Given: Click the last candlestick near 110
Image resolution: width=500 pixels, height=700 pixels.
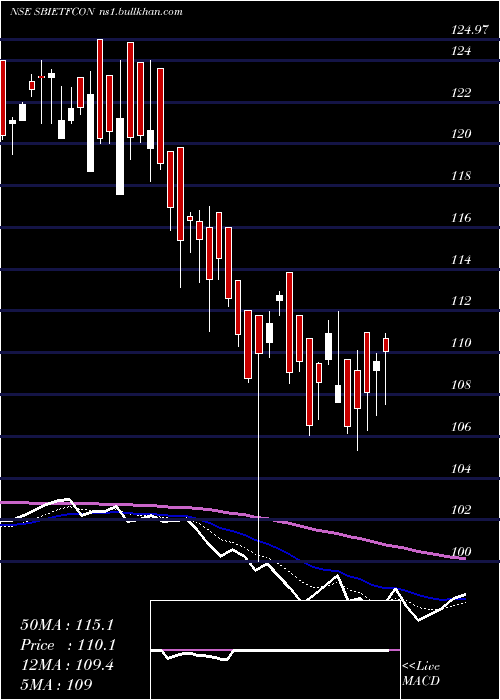Looking at the screenshot, I should pos(386,345).
